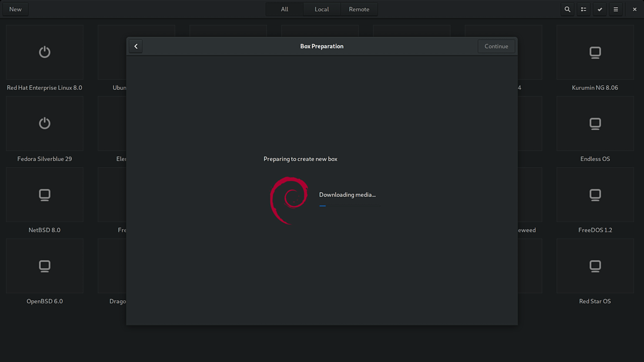Open the hamburger menu
This screenshot has width=644, height=362.
coord(616,9)
